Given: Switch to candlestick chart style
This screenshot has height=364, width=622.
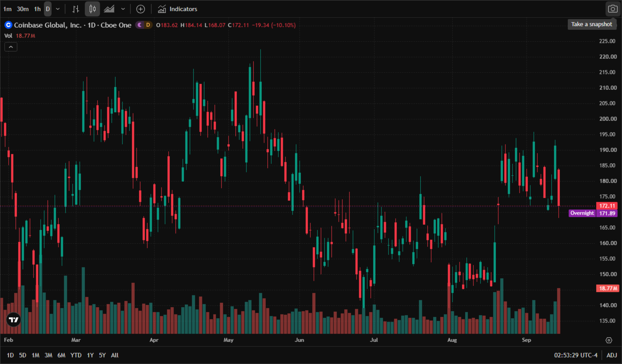Looking at the screenshot, I should tap(92, 9).
